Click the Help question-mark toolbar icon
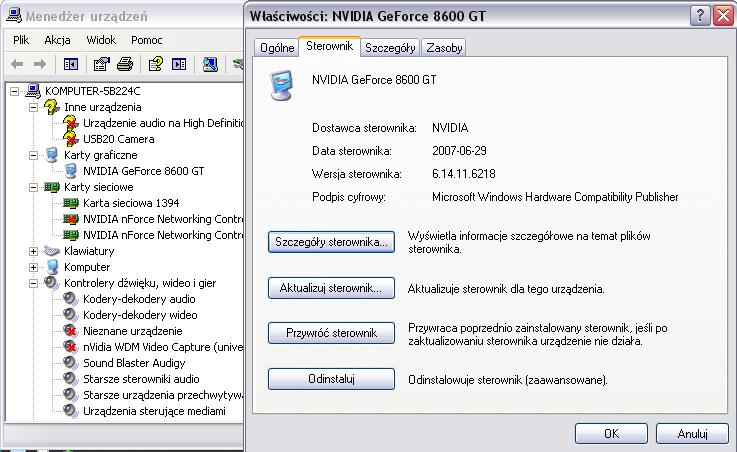Screen dimensions: 737x452 [x=156, y=64]
